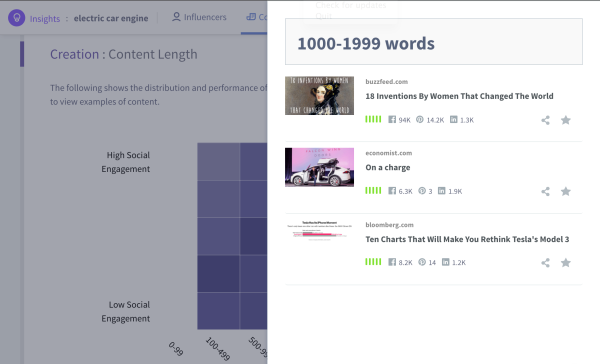600x364 pixels.
Task: Share the On a charge article
Action: pyautogui.click(x=545, y=191)
